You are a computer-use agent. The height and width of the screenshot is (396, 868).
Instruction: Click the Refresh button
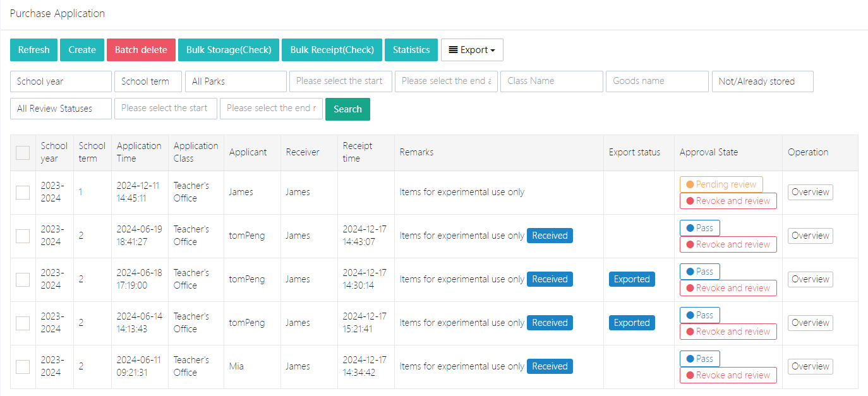[x=33, y=50]
